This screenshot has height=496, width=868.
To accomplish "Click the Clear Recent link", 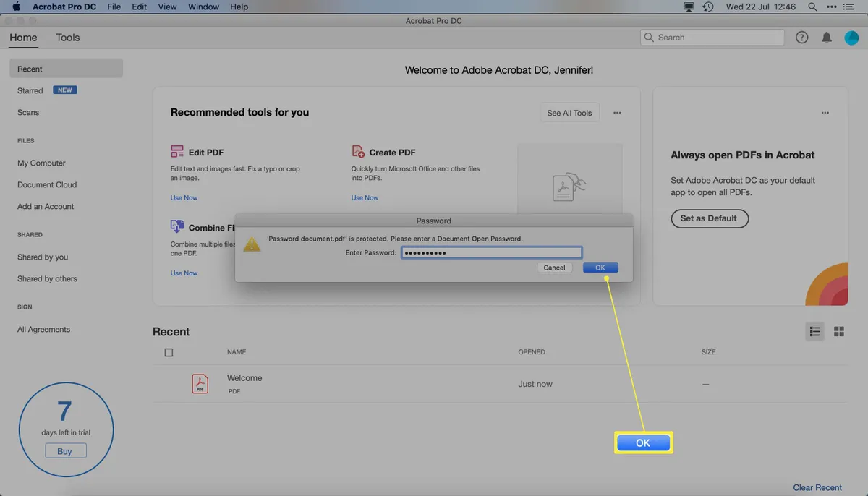I will (817, 487).
